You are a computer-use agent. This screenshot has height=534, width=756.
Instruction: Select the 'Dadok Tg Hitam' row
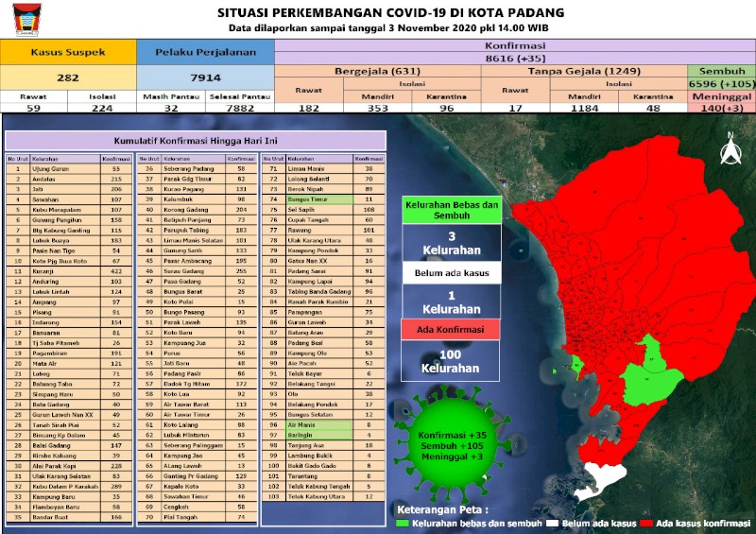point(198,384)
